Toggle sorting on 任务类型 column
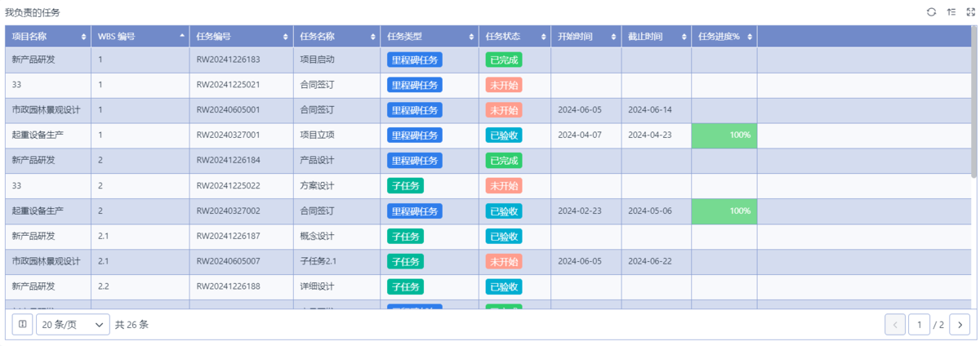980x346 pixels. point(470,37)
